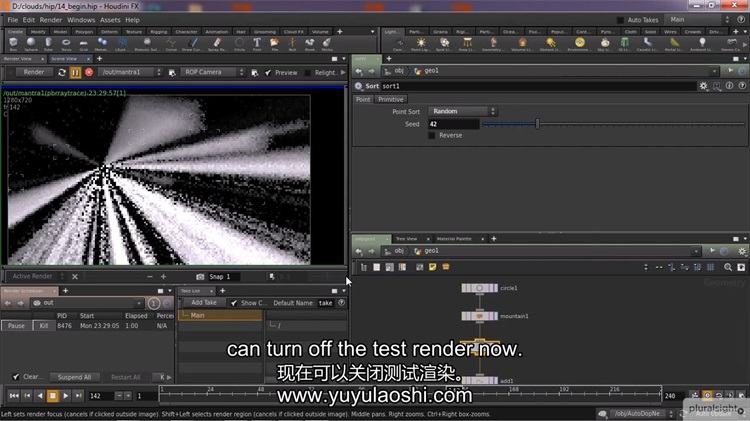The width and height of the screenshot is (750, 421).
Task: Select the mountain1 node
Action: point(479,316)
